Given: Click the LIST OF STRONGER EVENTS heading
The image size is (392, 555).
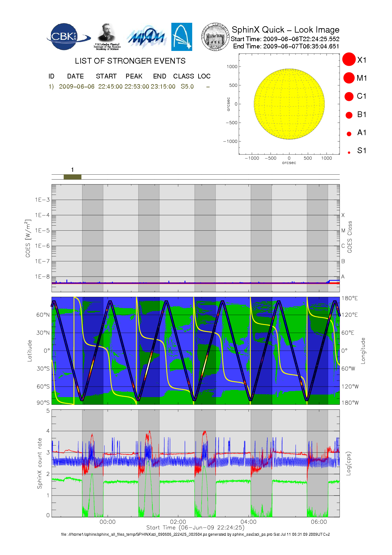Looking at the screenshot, I should 130,61.
